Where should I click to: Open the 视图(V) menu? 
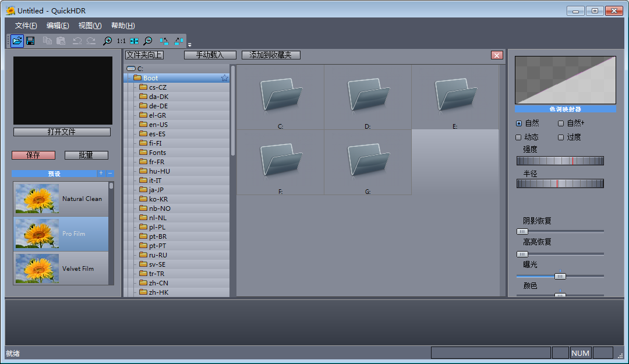pos(90,26)
